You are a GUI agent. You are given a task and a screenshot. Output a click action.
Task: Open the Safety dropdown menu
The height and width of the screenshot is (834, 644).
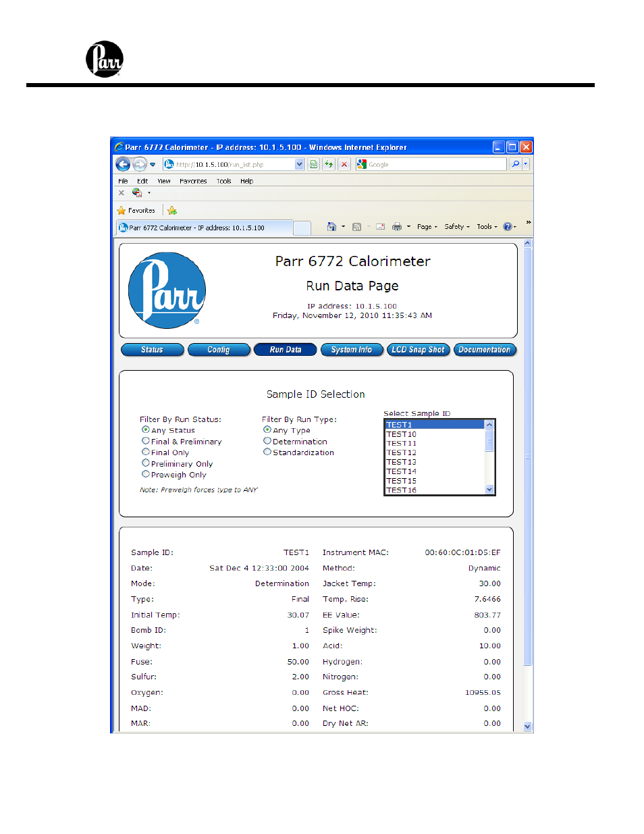(x=457, y=227)
